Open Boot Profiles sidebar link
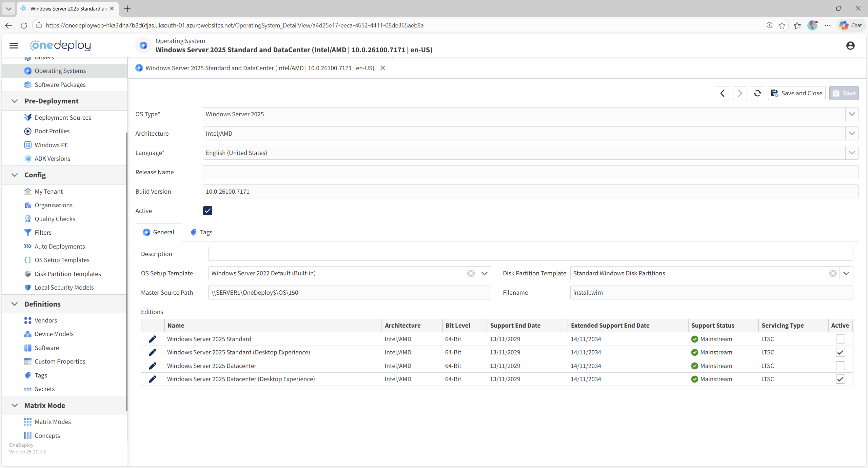This screenshot has width=868, height=468. [52, 131]
